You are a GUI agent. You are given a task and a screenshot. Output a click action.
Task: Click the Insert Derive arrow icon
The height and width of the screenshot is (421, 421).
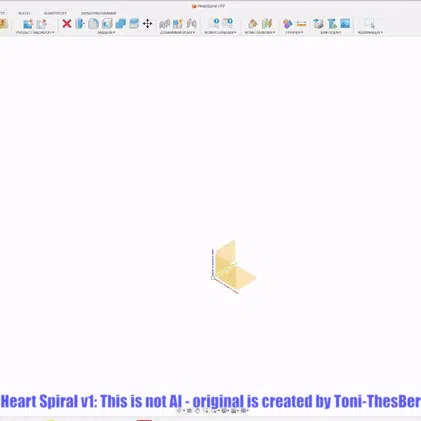[x=318, y=24]
